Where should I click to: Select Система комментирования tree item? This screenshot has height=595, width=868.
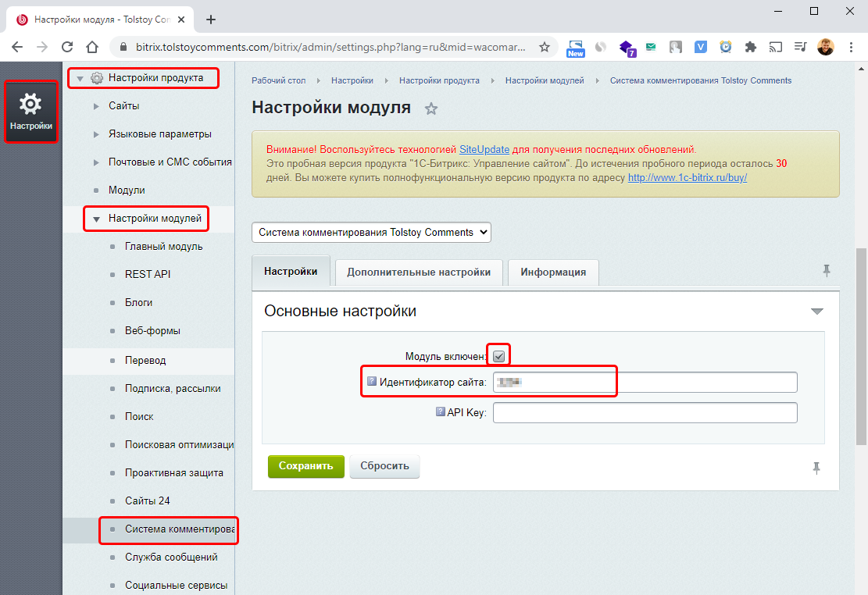pyautogui.click(x=180, y=529)
